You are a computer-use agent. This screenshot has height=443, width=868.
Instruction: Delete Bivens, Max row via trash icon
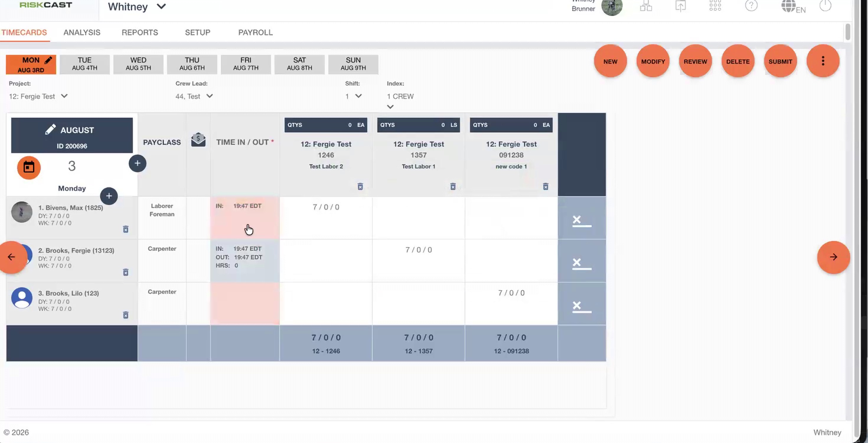126,229
